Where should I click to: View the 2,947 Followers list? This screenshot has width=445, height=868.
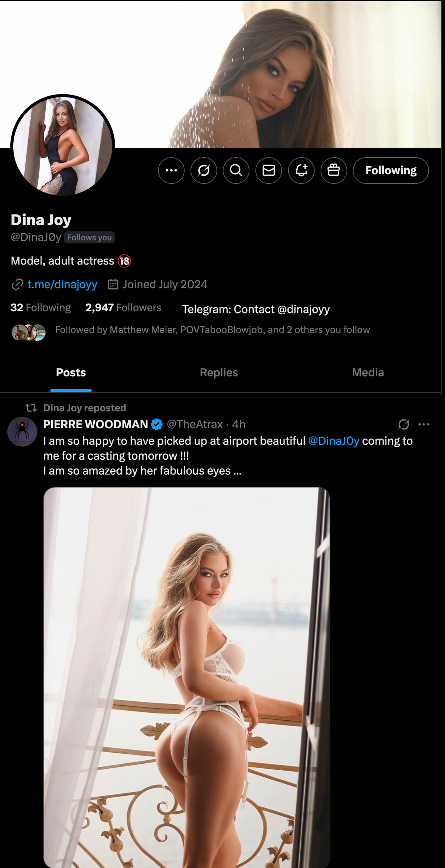[123, 307]
